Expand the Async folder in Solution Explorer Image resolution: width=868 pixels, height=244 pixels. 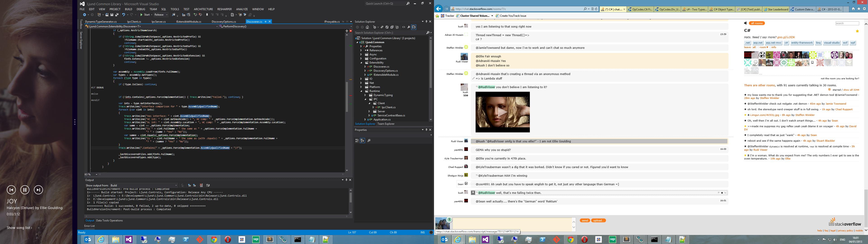point(361,54)
